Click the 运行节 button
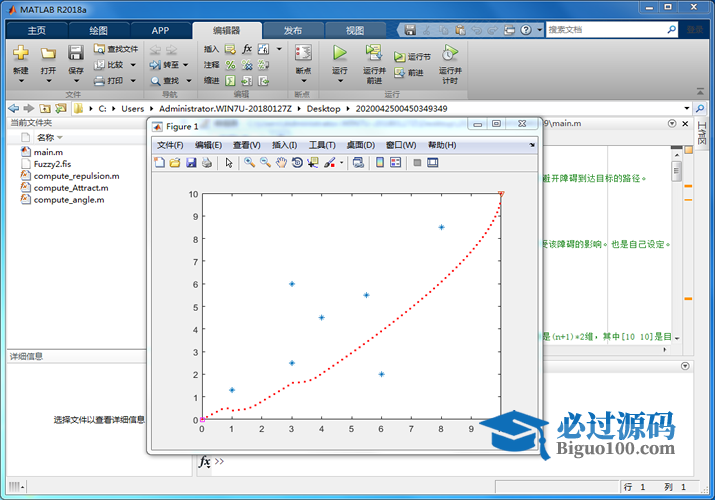This screenshot has height=500, width=715. (x=412, y=57)
